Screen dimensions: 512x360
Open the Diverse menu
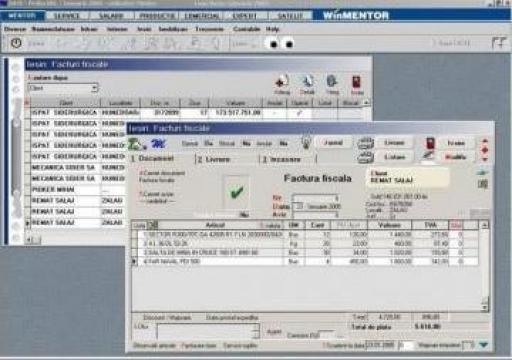click(x=15, y=29)
